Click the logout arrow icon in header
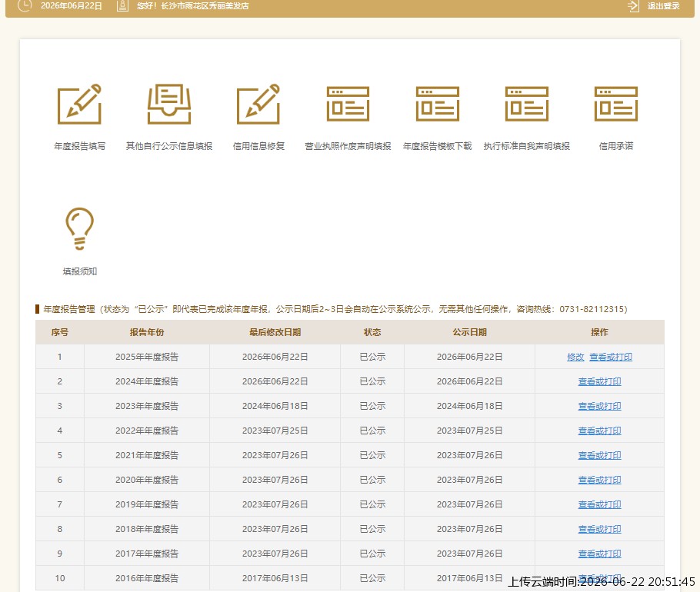This screenshot has width=700, height=592. (x=633, y=6)
